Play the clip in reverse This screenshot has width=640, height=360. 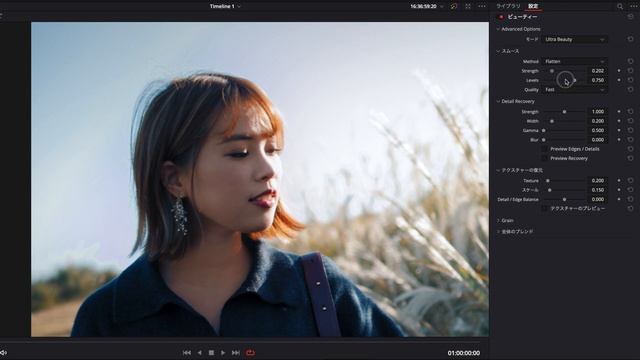[200, 353]
